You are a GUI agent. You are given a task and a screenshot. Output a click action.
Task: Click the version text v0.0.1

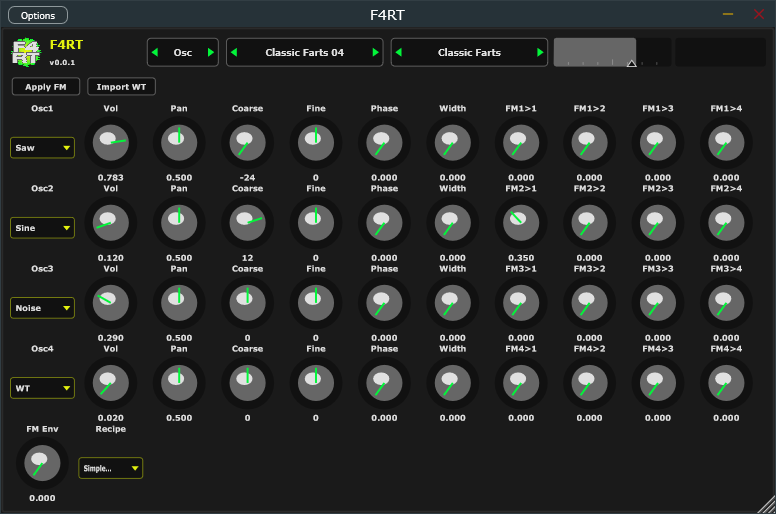62,62
